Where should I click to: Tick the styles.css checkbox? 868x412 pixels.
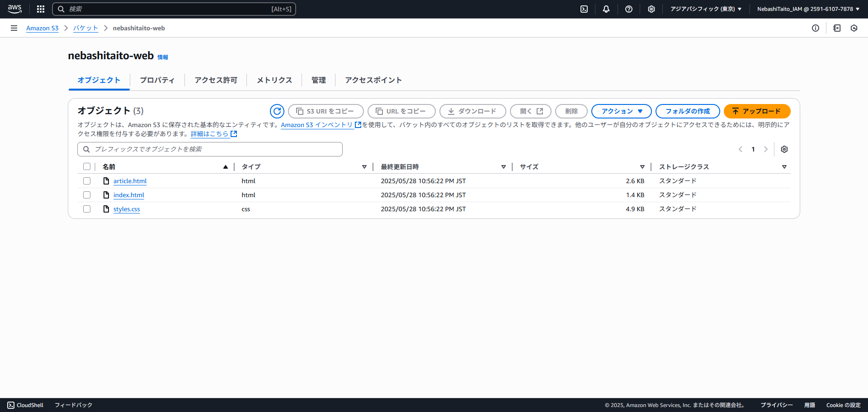87,209
